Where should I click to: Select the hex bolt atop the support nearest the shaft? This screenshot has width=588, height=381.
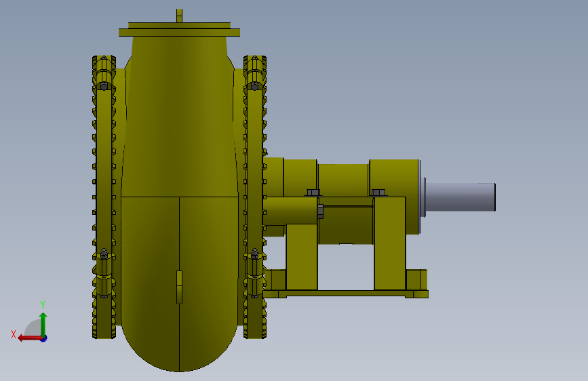pyautogui.click(x=378, y=193)
